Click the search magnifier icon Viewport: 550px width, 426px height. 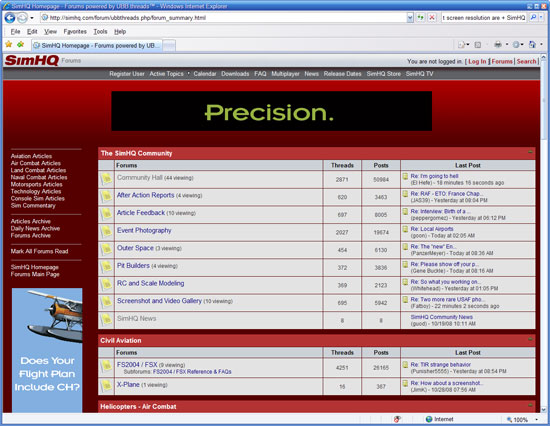pos(533,17)
